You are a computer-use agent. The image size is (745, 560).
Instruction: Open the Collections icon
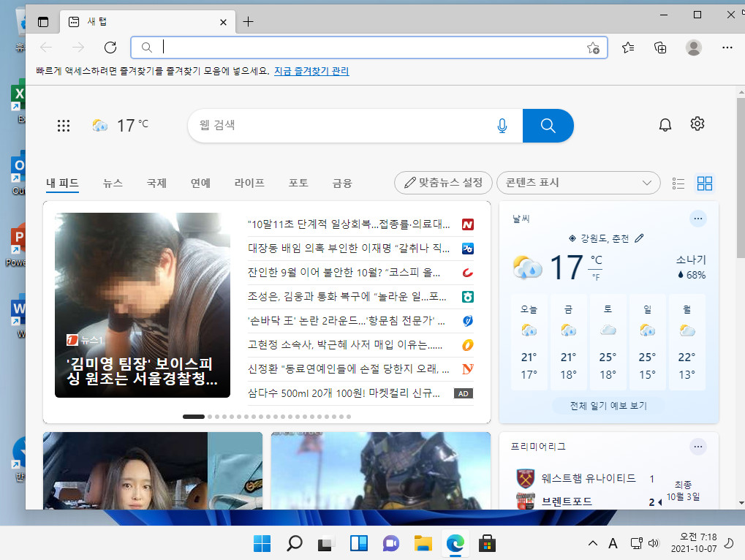(x=660, y=48)
